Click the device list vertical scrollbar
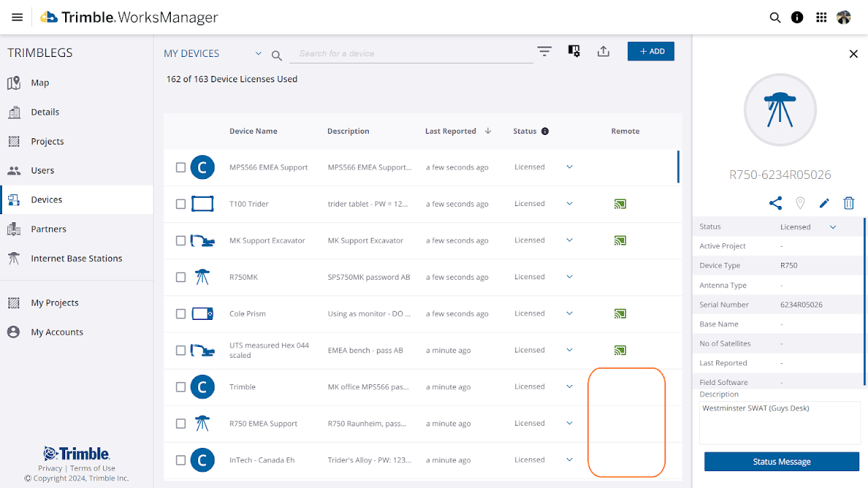 [679, 167]
